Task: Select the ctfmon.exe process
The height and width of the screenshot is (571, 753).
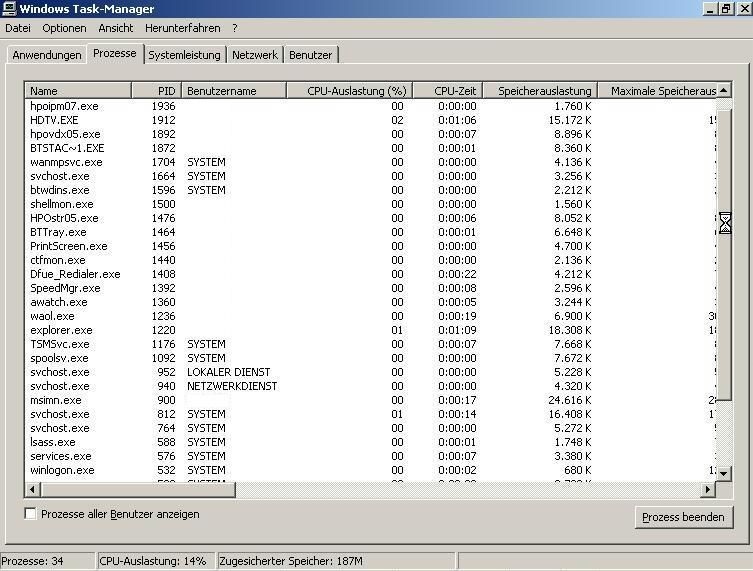Action: tap(371, 260)
